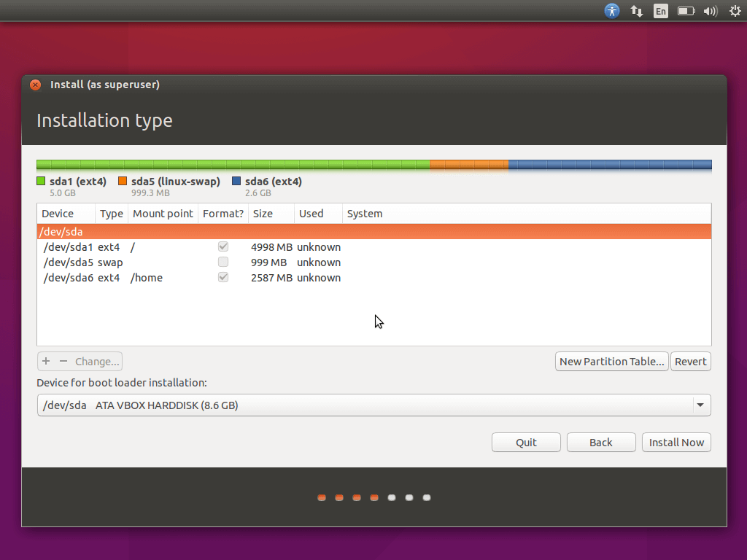This screenshot has width=747, height=560.
Task: Open the sound volume icon
Action: [710, 11]
